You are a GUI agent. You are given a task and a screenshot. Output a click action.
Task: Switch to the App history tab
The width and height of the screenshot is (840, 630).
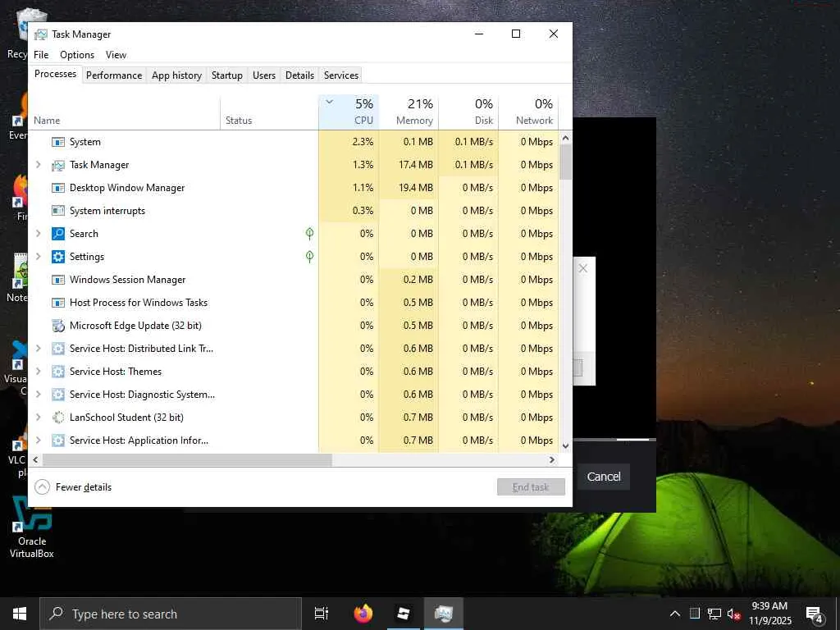[x=177, y=75]
